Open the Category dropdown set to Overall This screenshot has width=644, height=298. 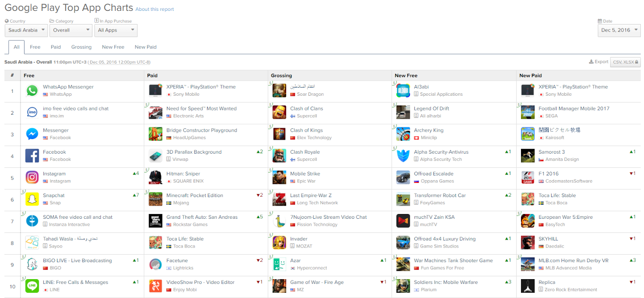[71, 30]
